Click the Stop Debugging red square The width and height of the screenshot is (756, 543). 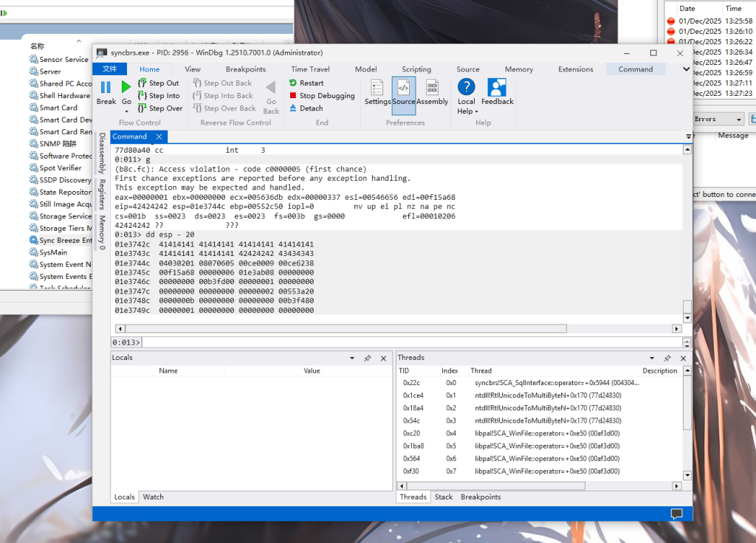point(293,96)
